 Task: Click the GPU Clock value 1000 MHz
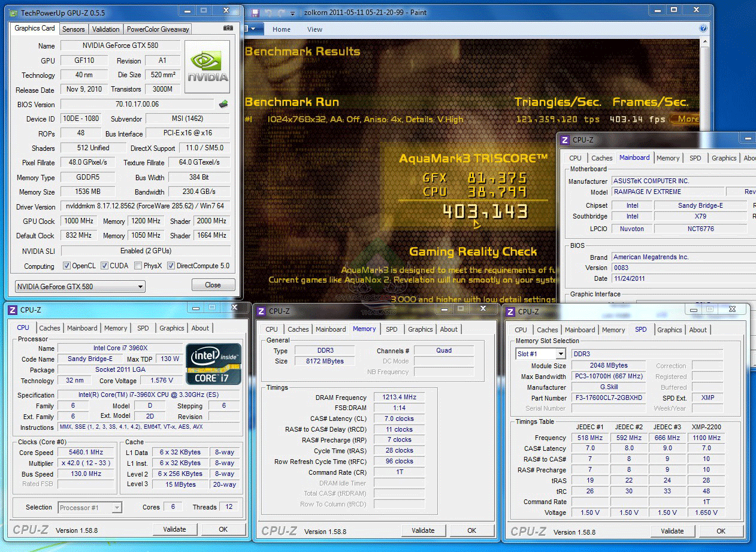point(78,222)
